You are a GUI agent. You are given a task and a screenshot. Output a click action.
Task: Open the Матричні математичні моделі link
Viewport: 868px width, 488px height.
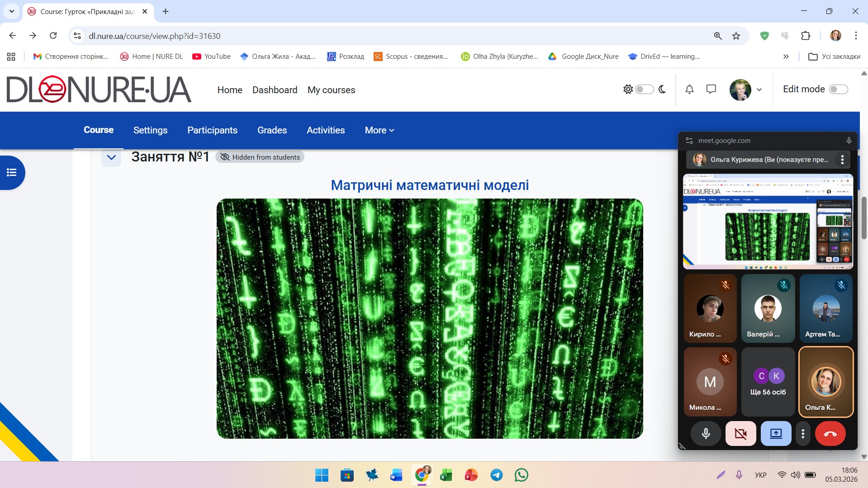[x=430, y=185]
